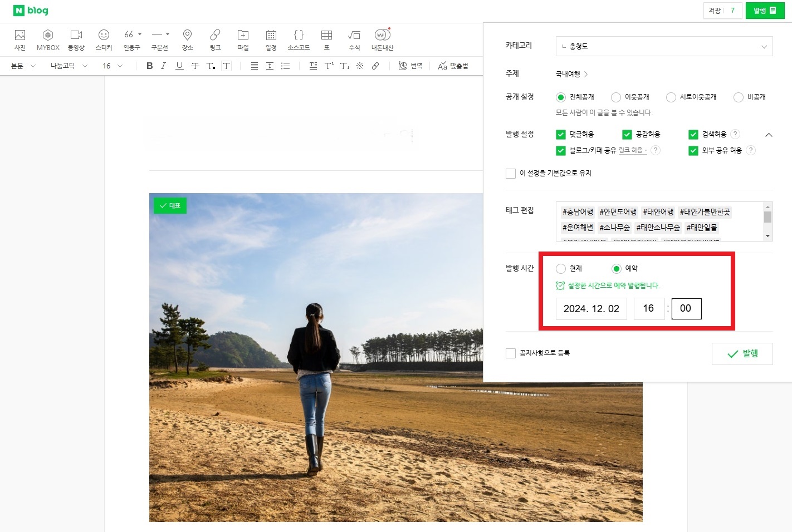Apply superscript formatting
The width and height of the screenshot is (792, 532).
329,66
